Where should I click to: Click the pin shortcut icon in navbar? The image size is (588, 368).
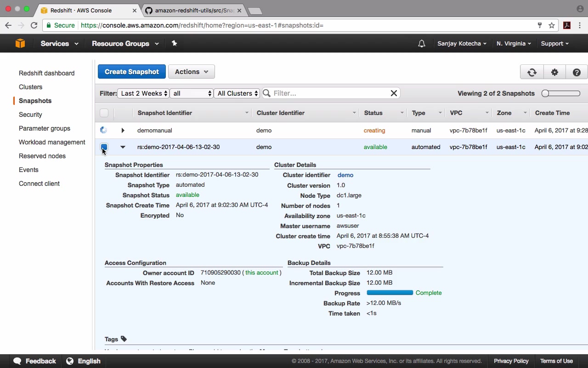(174, 43)
